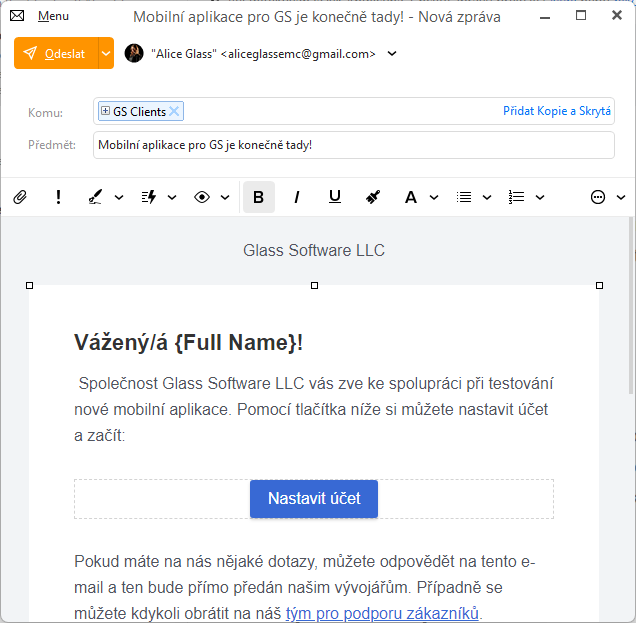Click the top-right selection handle

599,286
